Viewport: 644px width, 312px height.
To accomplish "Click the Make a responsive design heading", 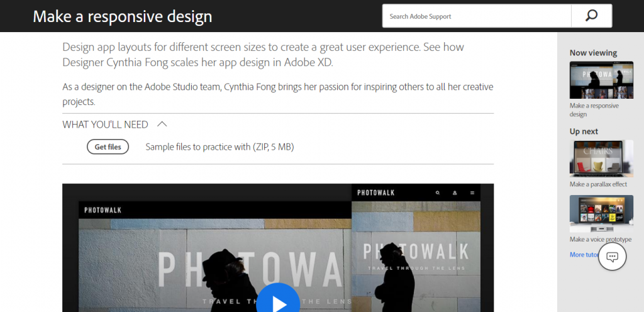I will click(x=123, y=16).
